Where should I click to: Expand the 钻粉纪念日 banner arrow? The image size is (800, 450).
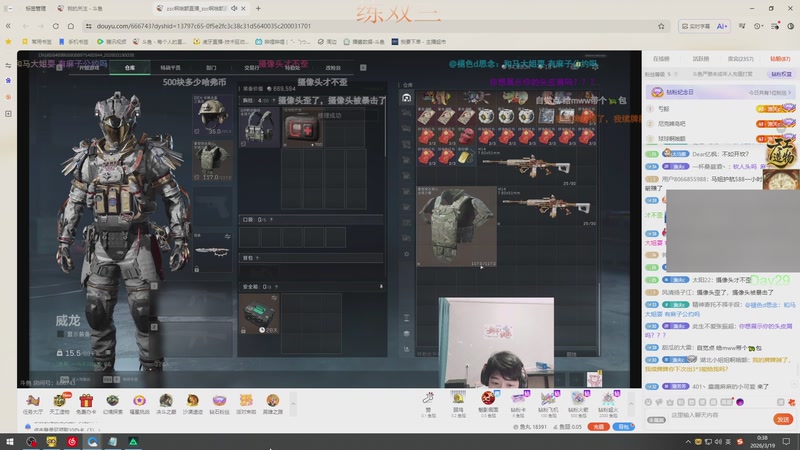point(789,92)
